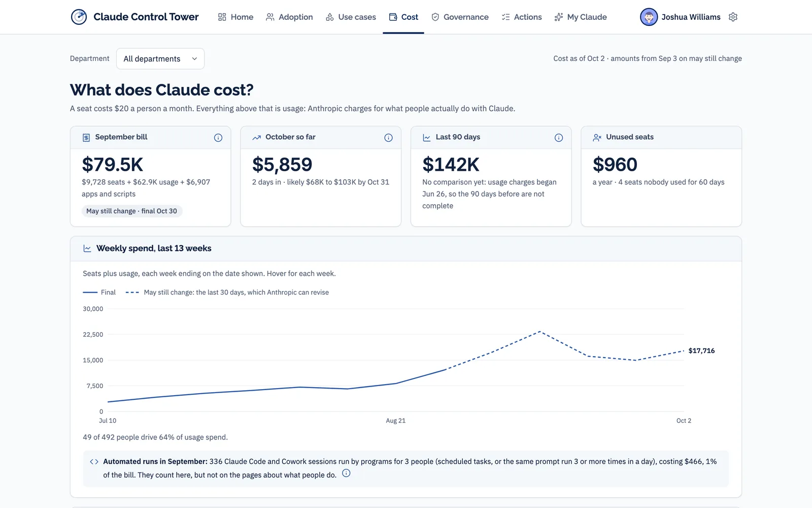Click the What does Claude cost heading
The image size is (812, 508).
[x=161, y=90]
